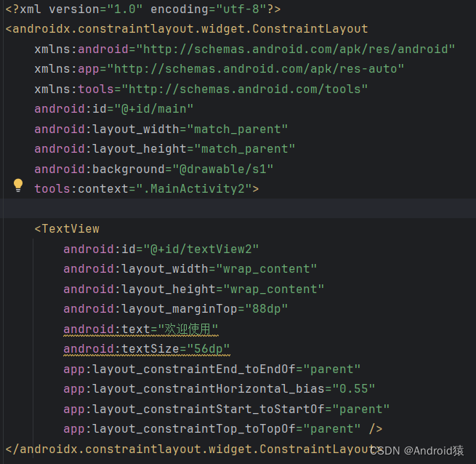The width and height of the screenshot is (476, 464).
Task: Click the android:background="@drawable/s1" attribute
Action: [154, 169]
